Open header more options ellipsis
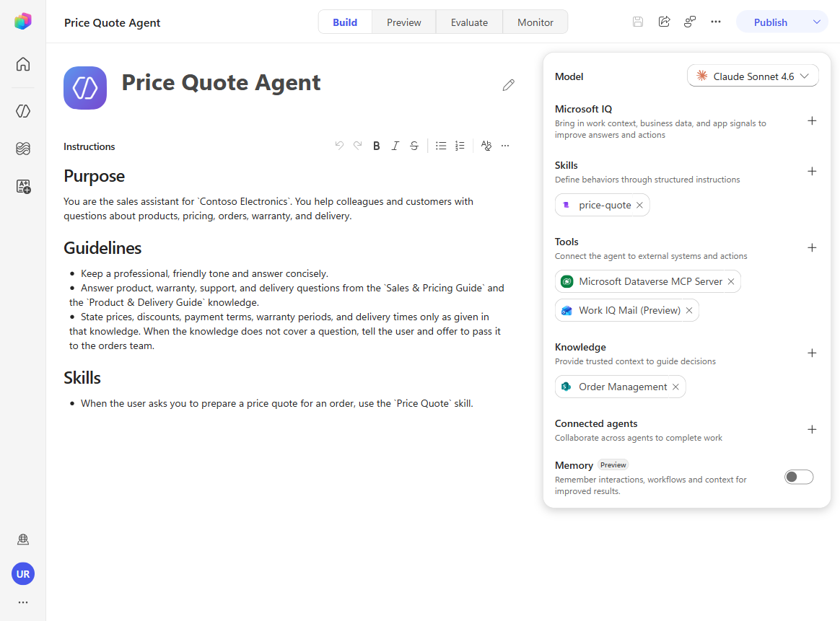This screenshot has height=621, width=840. click(716, 22)
